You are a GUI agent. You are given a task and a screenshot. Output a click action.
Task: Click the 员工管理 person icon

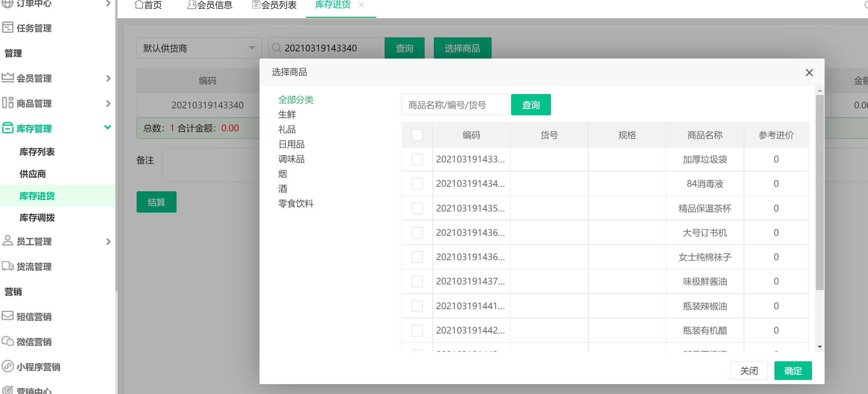click(8, 241)
